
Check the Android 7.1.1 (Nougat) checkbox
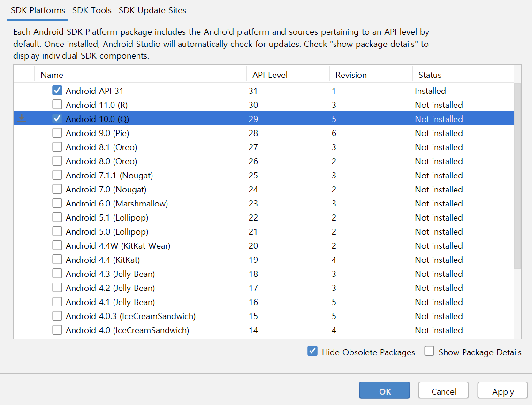point(57,175)
